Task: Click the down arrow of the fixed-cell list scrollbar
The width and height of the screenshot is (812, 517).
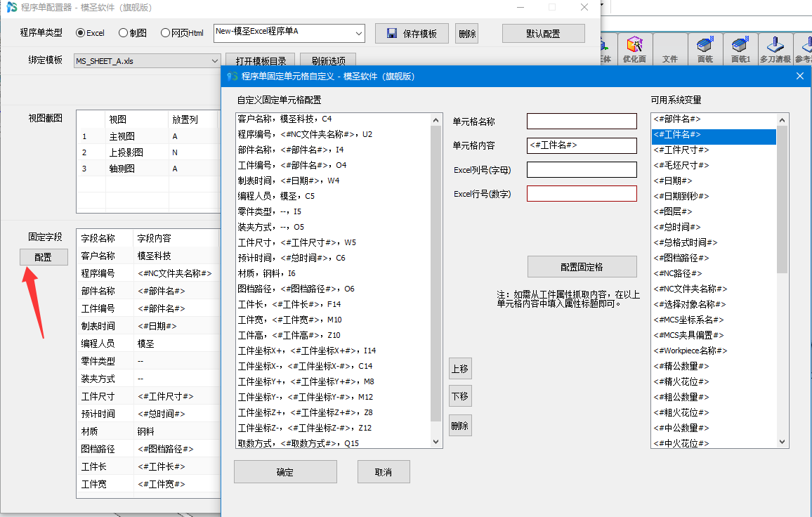Action: click(x=436, y=442)
